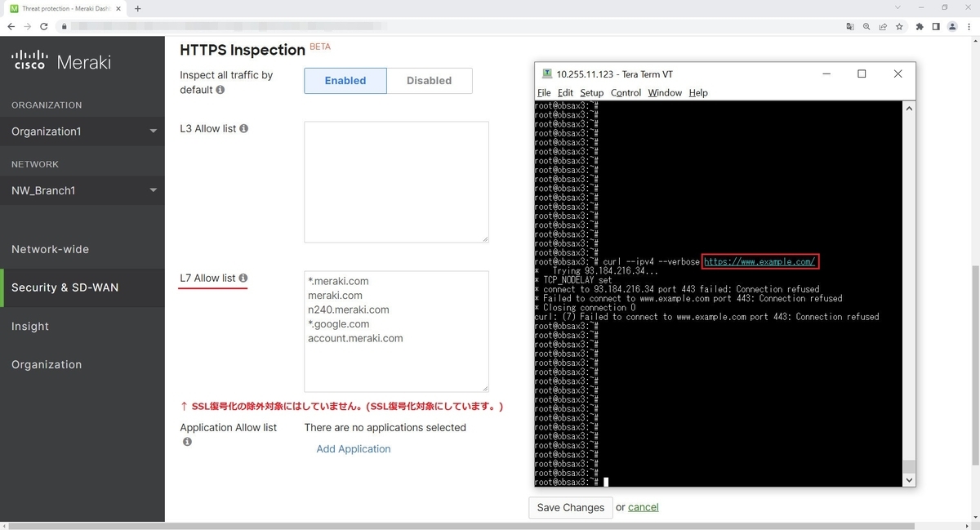980x530 pixels.
Task: Open the browser three-dot menu
Action: coord(969,26)
